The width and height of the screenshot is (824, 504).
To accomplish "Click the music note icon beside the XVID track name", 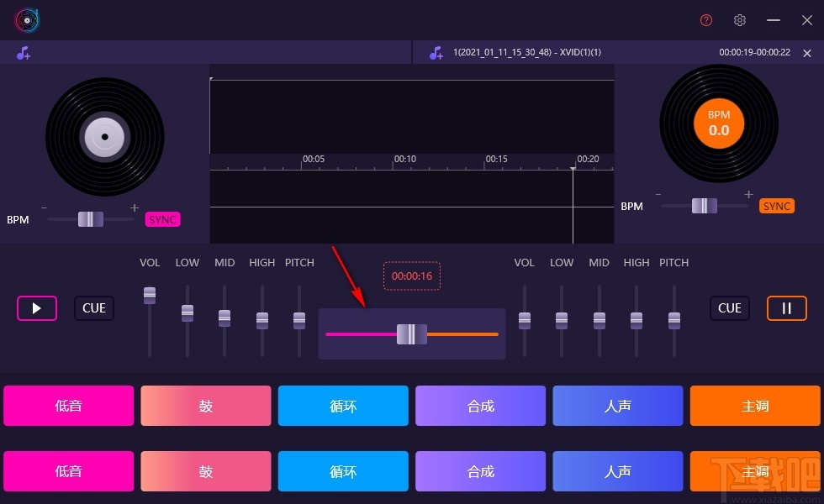I will [x=436, y=52].
